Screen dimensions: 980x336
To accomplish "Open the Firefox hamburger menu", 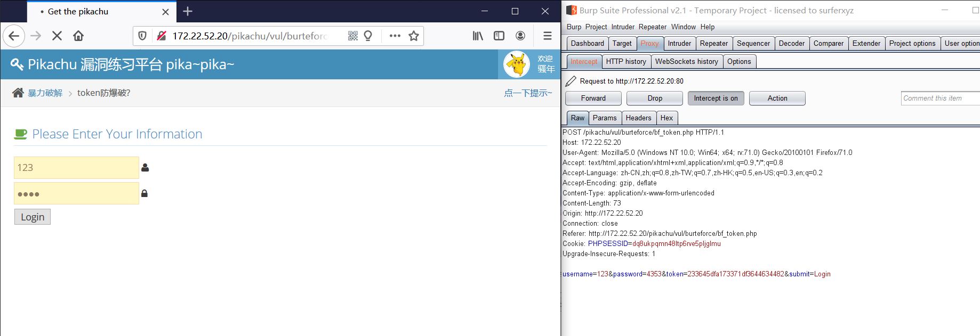I will (547, 36).
